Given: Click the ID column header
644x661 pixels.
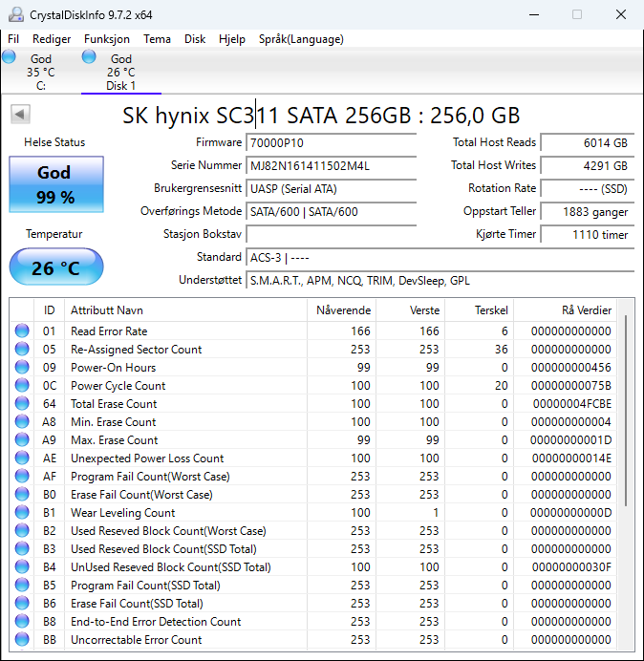Looking at the screenshot, I should (49, 310).
